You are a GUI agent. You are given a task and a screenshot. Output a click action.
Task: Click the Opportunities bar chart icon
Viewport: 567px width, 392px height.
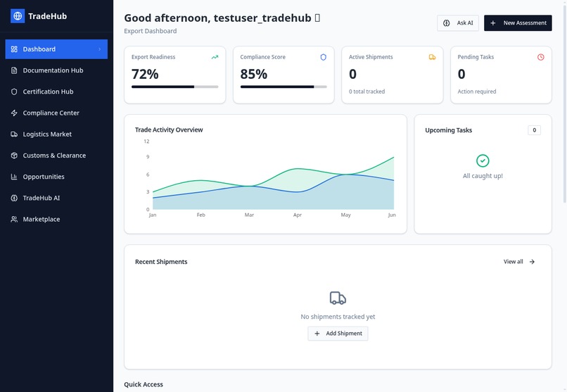click(x=14, y=177)
